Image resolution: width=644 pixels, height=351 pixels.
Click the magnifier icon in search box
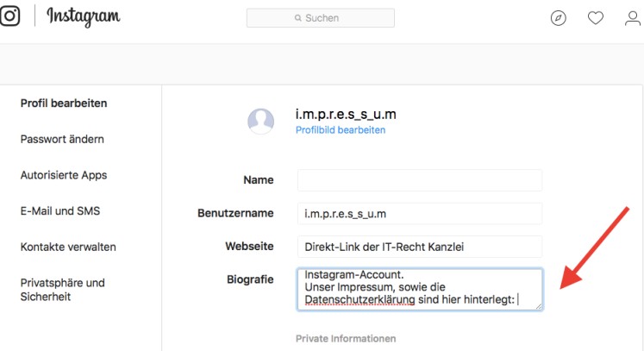point(297,18)
